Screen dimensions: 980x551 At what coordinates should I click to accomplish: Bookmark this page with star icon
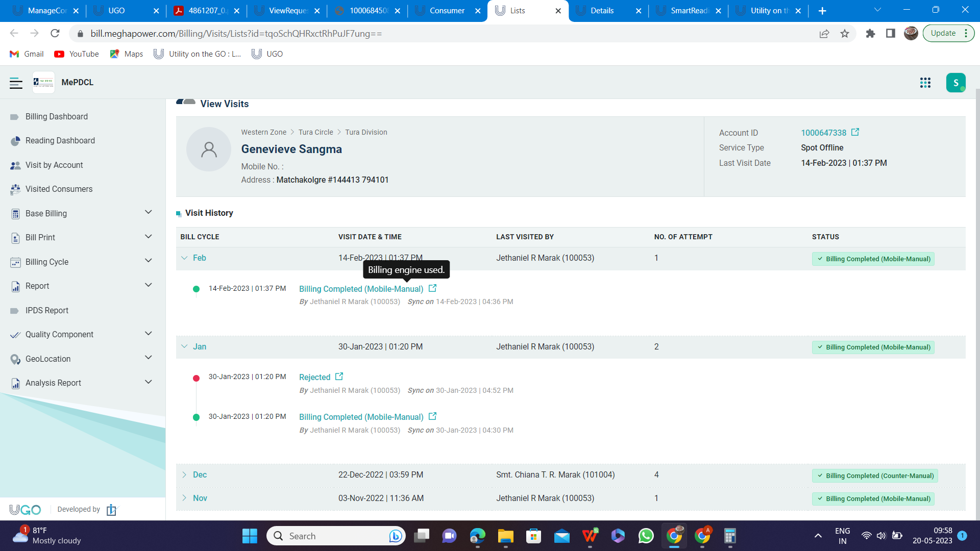pos(845,34)
